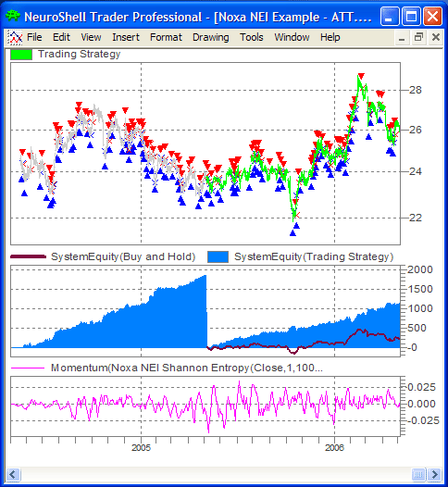The height and width of the screenshot is (487, 448).
Task: Restore the inner chart document window
Action: click(x=418, y=38)
